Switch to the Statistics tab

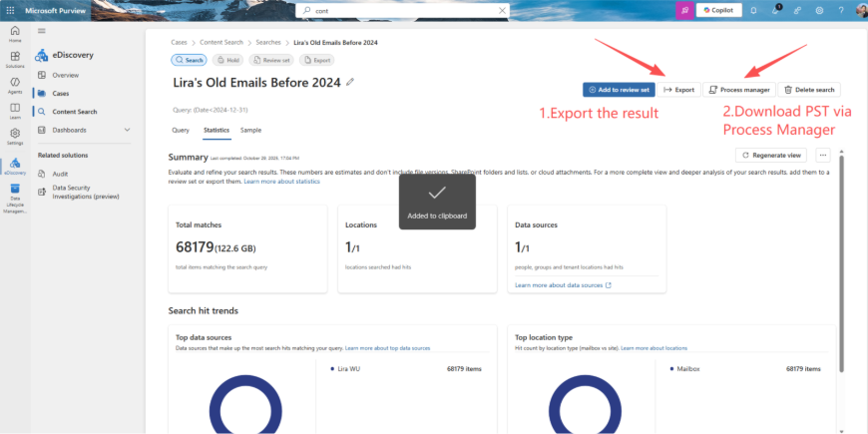tap(216, 131)
